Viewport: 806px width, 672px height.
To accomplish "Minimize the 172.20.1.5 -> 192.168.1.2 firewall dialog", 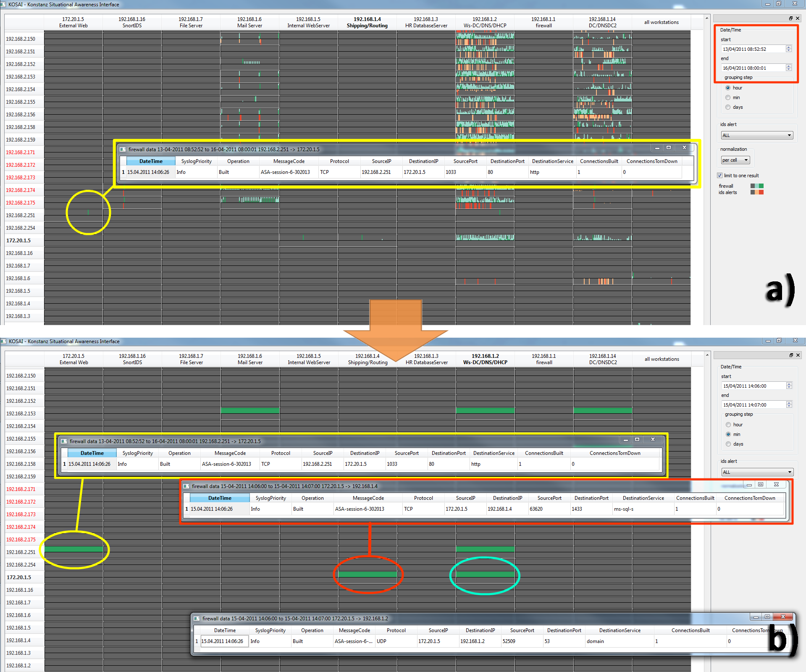I will point(756,617).
